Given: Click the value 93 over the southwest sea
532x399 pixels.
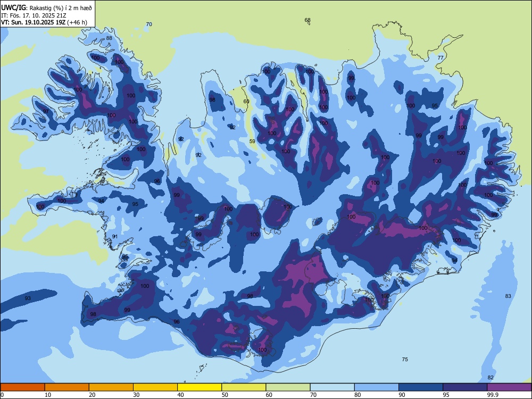Looking at the screenshot, I should (x=28, y=298).
